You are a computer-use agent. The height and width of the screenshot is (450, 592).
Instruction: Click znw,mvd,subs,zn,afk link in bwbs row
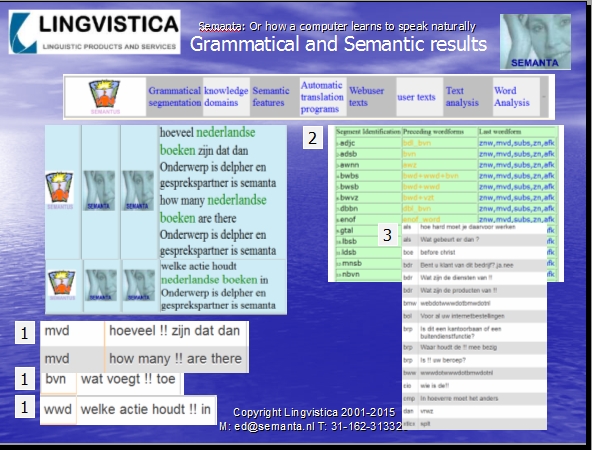tap(516, 176)
